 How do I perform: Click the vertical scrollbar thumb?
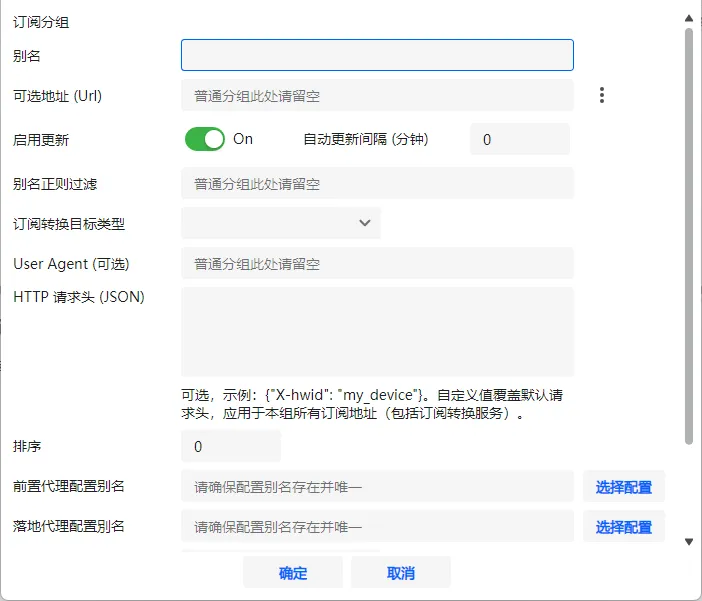pos(689,236)
